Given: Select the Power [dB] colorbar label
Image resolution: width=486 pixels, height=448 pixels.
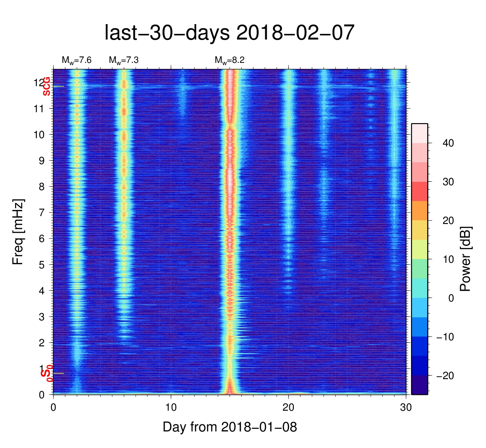Looking at the screenshot, I should point(466,259).
